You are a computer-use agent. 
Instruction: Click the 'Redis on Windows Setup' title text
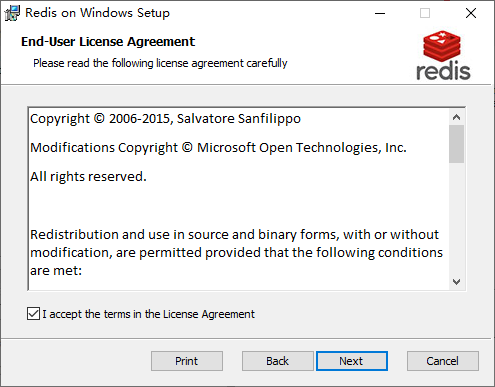[97, 13]
